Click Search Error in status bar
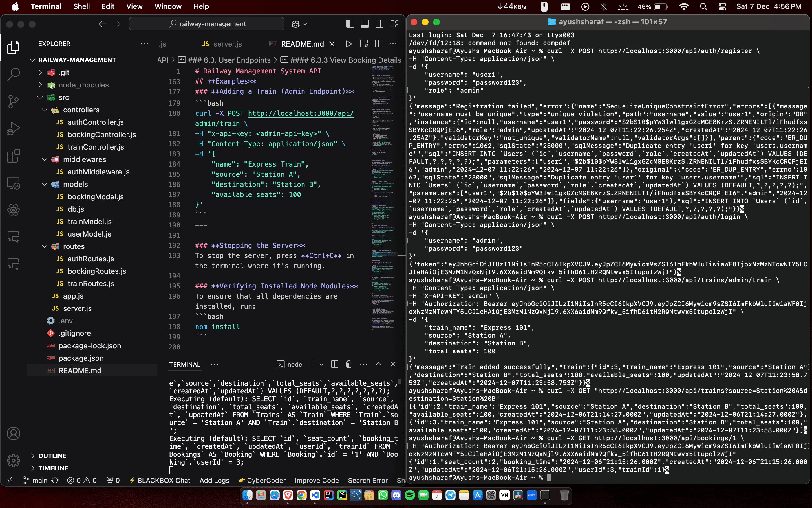 pos(368,480)
